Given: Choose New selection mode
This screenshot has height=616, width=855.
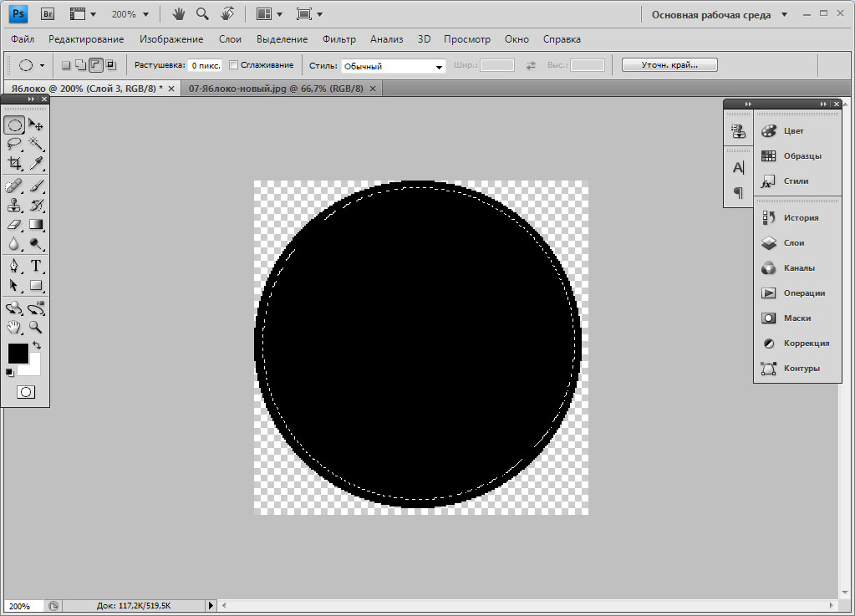Looking at the screenshot, I should click(66, 65).
